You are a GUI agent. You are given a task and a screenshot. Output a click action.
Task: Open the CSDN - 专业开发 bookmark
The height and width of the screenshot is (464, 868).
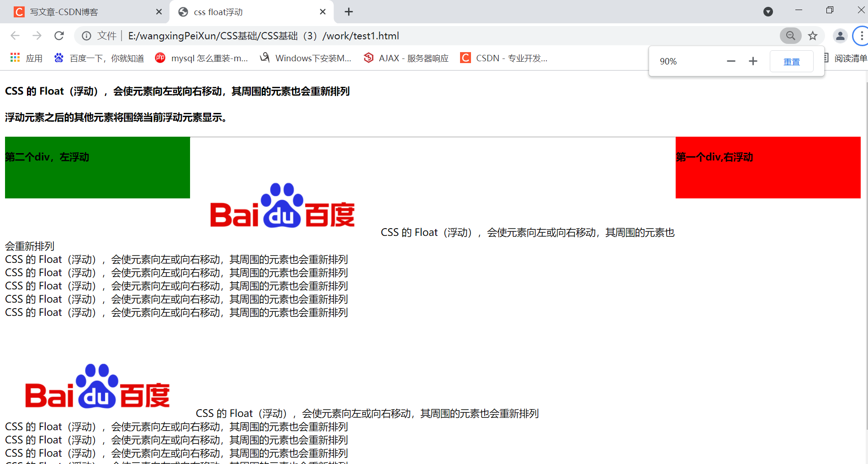click(x=504, y=58)
